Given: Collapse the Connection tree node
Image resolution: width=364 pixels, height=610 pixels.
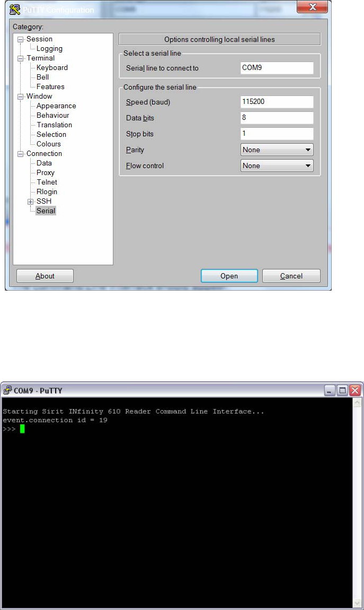Looking at the screenshot, I should pos(20,154).
